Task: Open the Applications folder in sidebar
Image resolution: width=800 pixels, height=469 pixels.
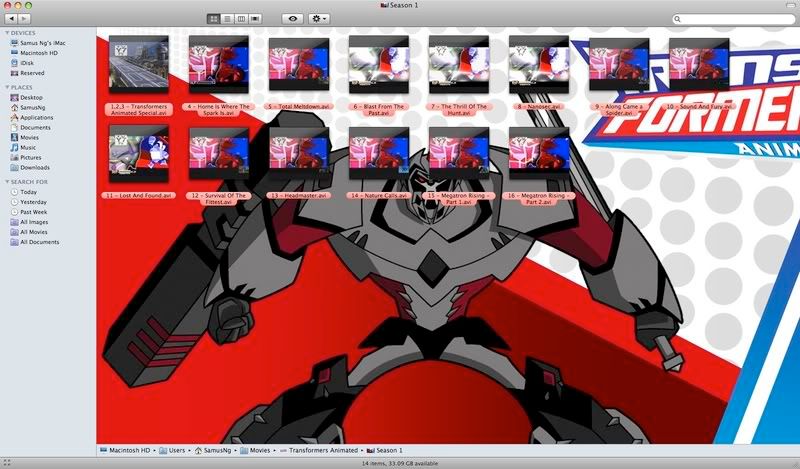Action: (36, 117)
